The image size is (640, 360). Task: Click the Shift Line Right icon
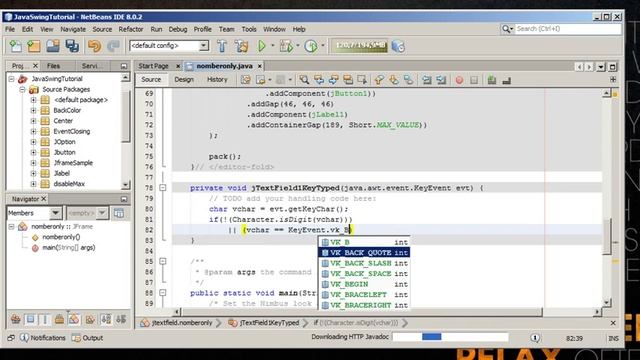[x=441, y=80]
